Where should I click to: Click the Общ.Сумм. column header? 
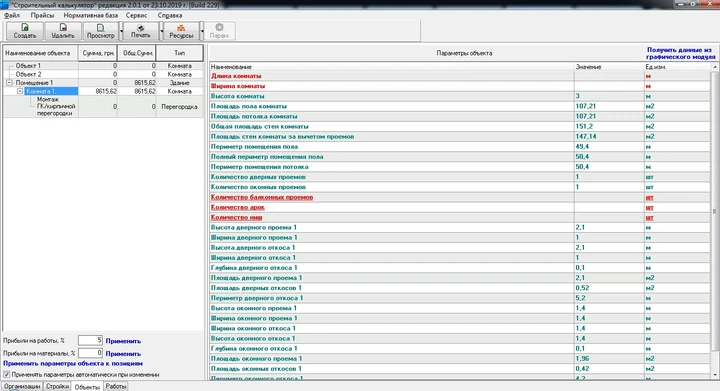137,53
